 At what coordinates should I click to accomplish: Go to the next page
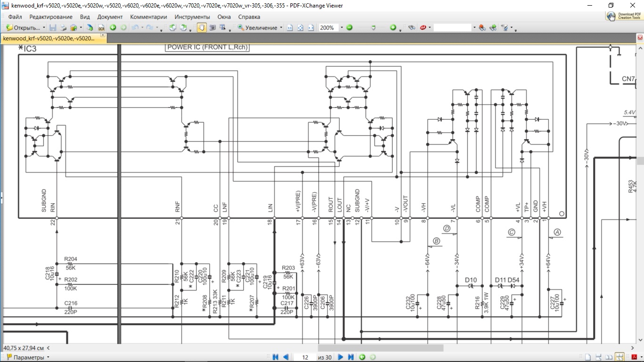[x=340, y=357]
